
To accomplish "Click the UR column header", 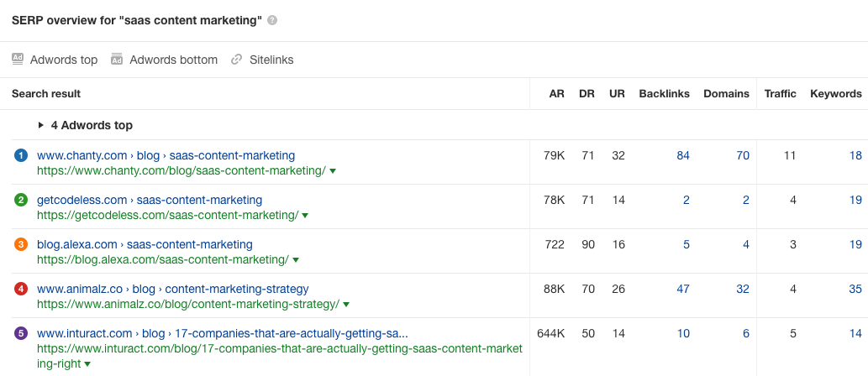I will tap(617, 93).
